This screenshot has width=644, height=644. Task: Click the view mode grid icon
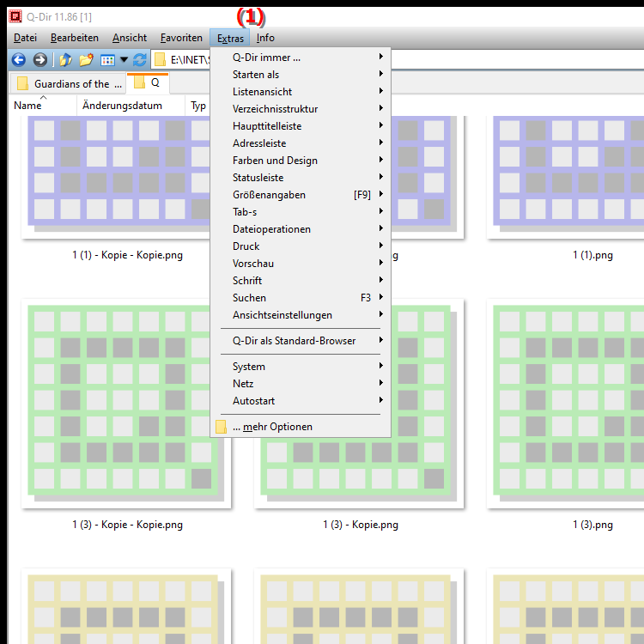107,60
